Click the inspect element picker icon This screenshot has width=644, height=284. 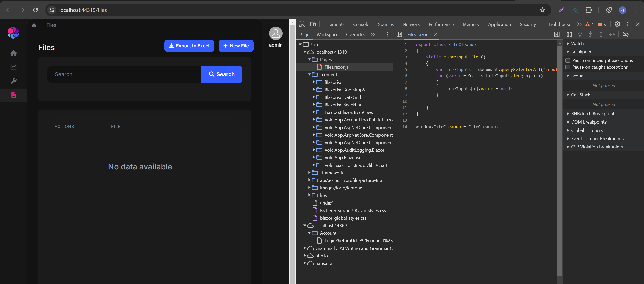coord(302,24)
